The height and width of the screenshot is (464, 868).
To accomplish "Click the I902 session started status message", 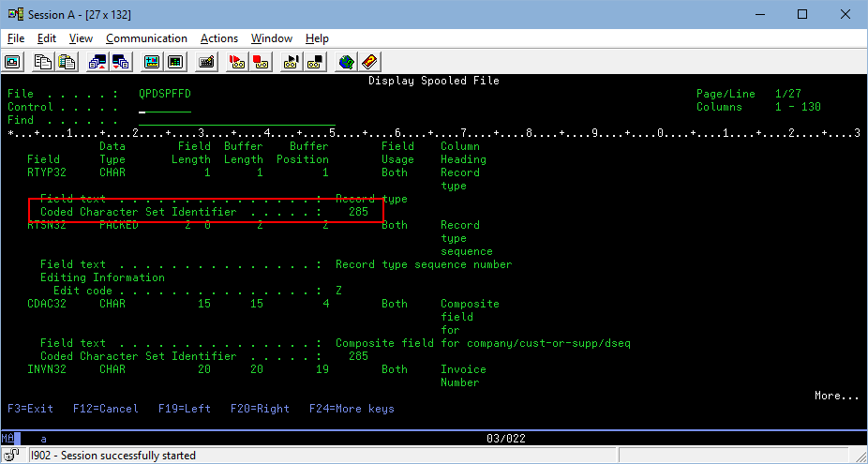I will [113, 456].
